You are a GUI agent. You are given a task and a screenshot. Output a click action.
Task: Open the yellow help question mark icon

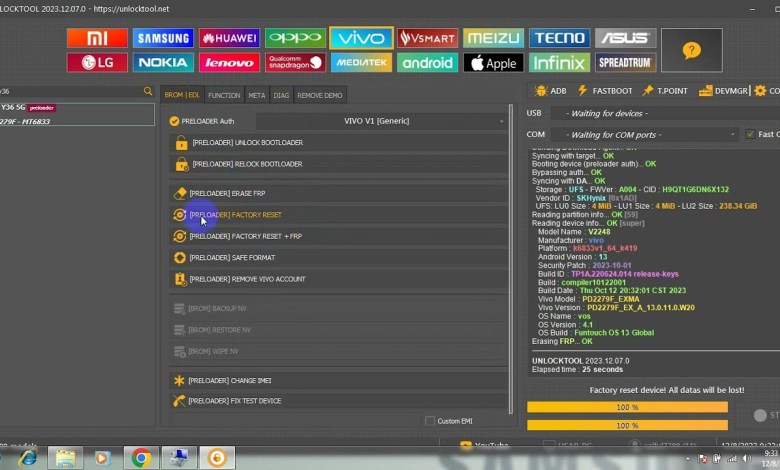click(x=691, y=50)
